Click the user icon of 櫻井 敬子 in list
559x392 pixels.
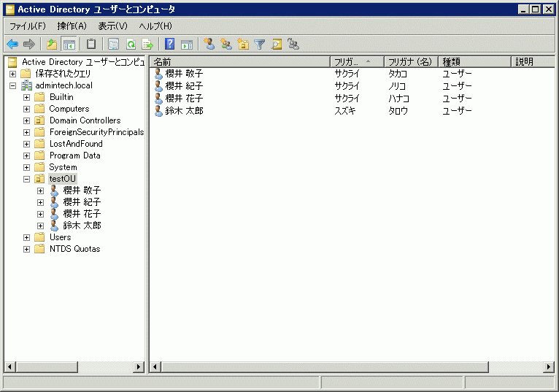(x=158, y=74)
